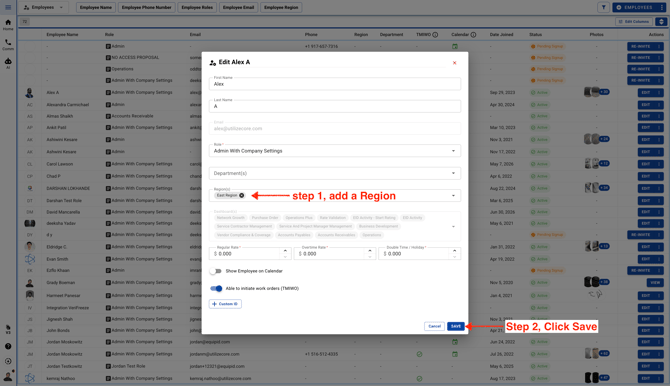Click into the Last Name field
This screenshot has width=670, height=386.
coord(335,106)
